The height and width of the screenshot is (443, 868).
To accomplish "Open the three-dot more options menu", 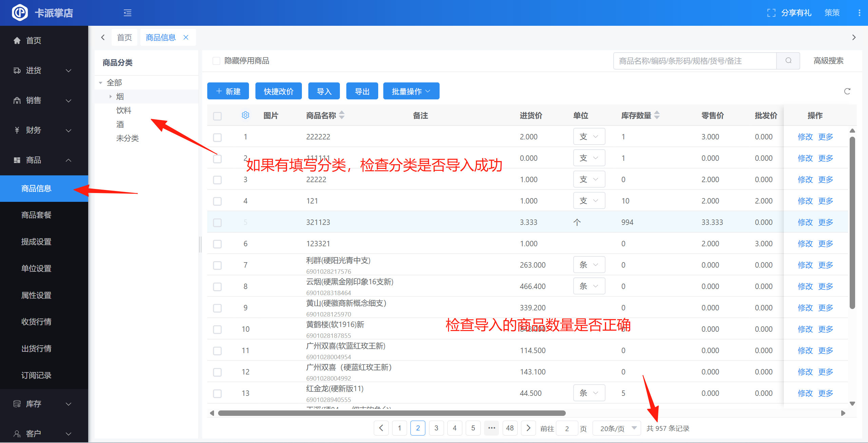I will pyautogui.click(x=859, y=13).
